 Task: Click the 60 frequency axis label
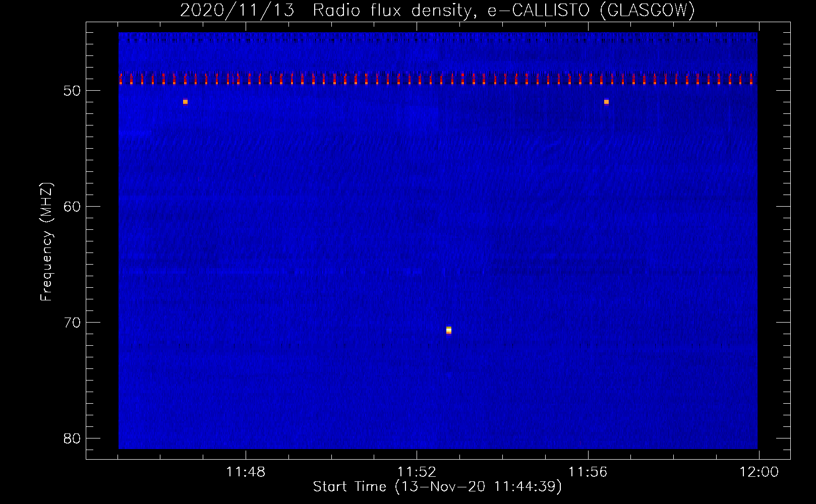click(x=73, y=207)
